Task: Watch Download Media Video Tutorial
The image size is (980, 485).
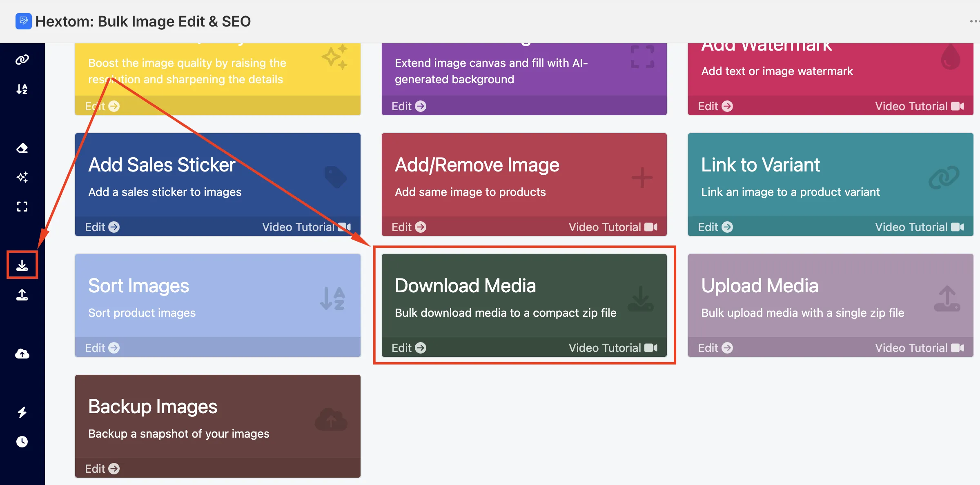Action: click(x=613, y=348)
